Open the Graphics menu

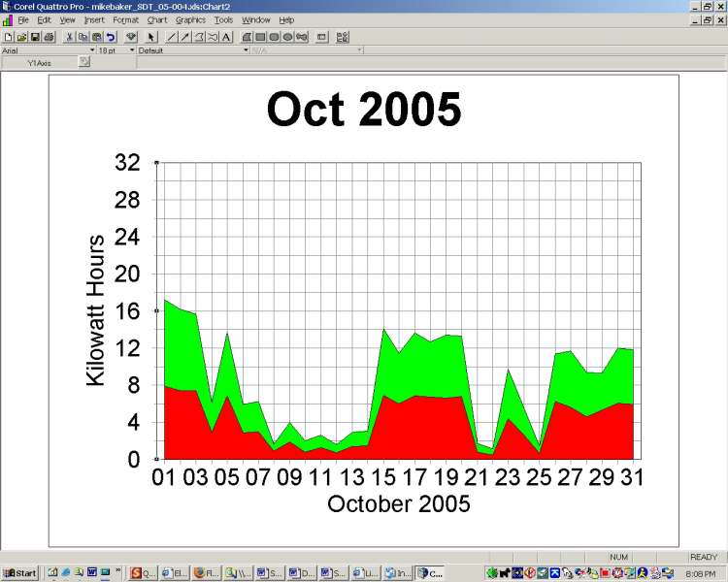click(x=190, y=19)
